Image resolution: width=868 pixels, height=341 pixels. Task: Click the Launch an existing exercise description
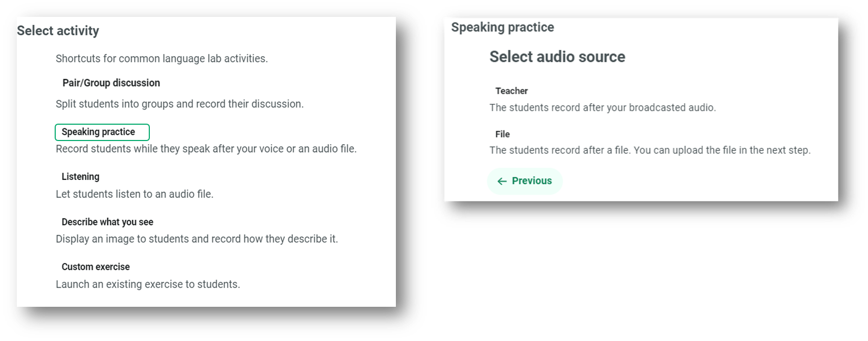148,284
